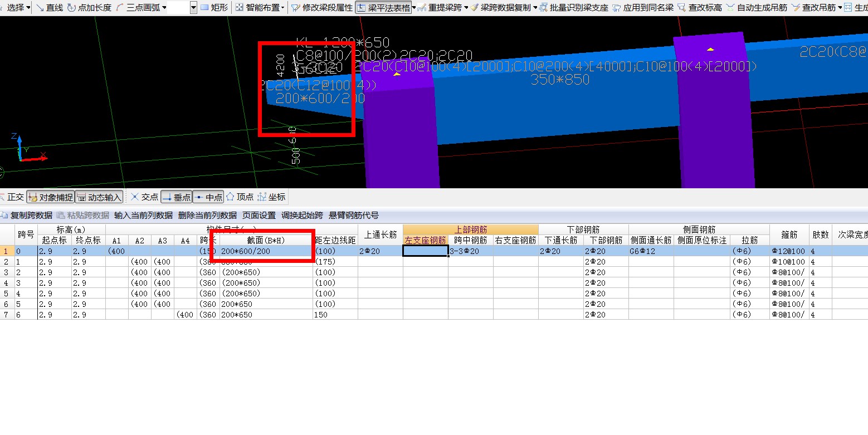Expand the 智能布置 dropdown arrow
Viewport: 868px width, 435px height.
point(282,8)
